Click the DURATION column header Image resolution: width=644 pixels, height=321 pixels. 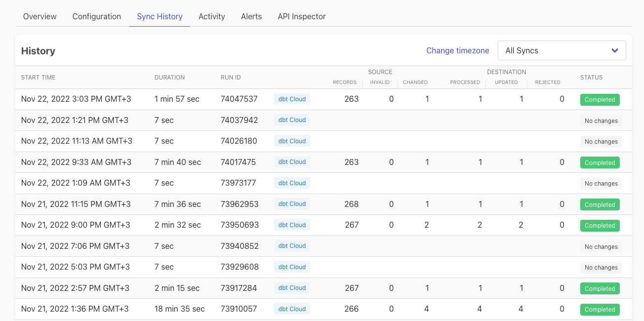tap(170, 78)
